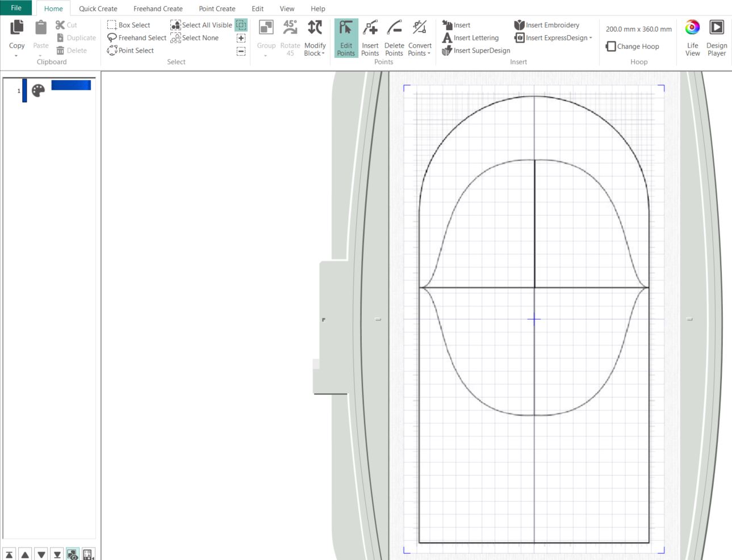
Task: Click the Paste clipboard icon
Action: [41, 27]
